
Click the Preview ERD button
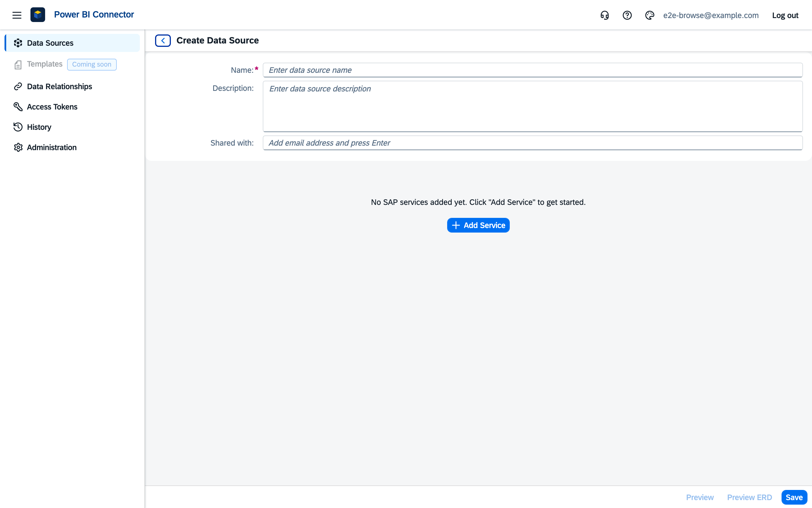[749, 497]
